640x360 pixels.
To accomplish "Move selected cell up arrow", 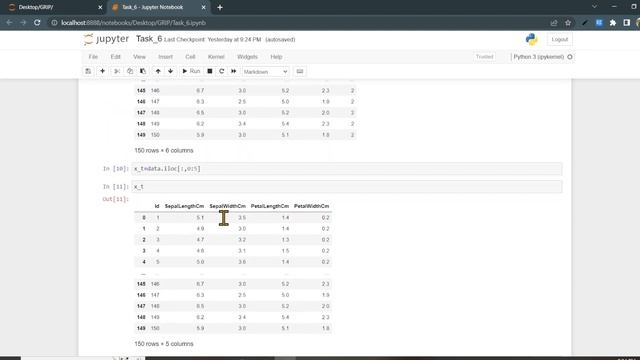I will click(x=158, y=71).
